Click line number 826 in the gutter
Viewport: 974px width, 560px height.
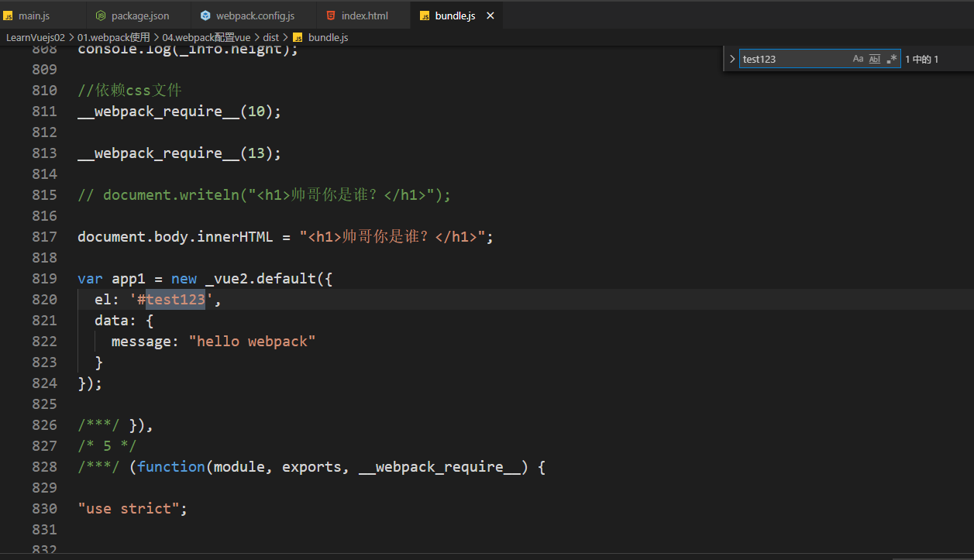[x=44, y=425]
